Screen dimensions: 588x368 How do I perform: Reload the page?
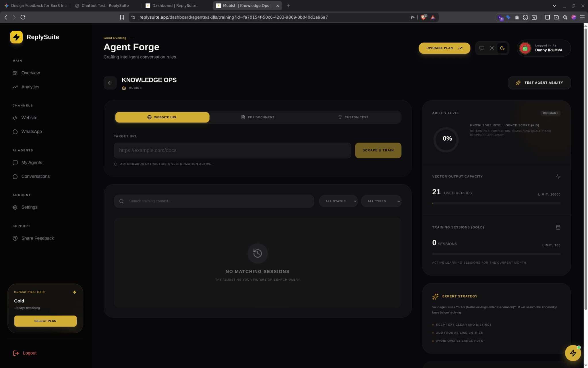click(x=23, y=17)
